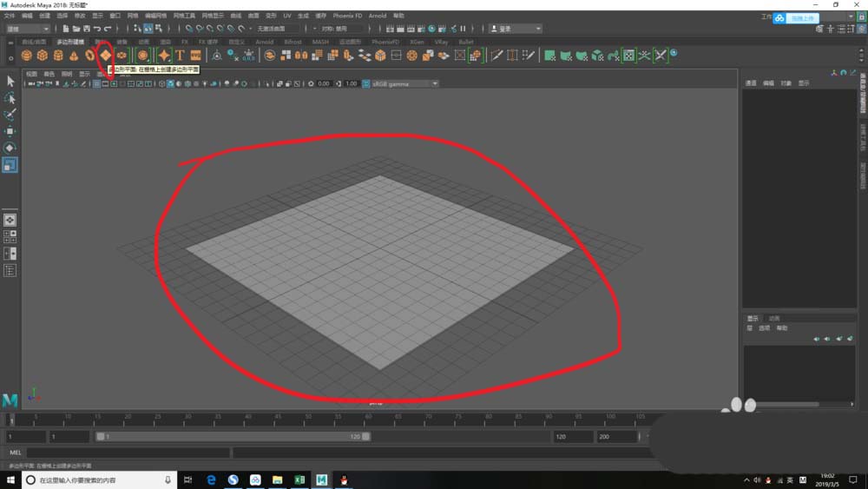Click the MEL command line label
The height and width of the screenshot is (489, 868).
(15, 453)
